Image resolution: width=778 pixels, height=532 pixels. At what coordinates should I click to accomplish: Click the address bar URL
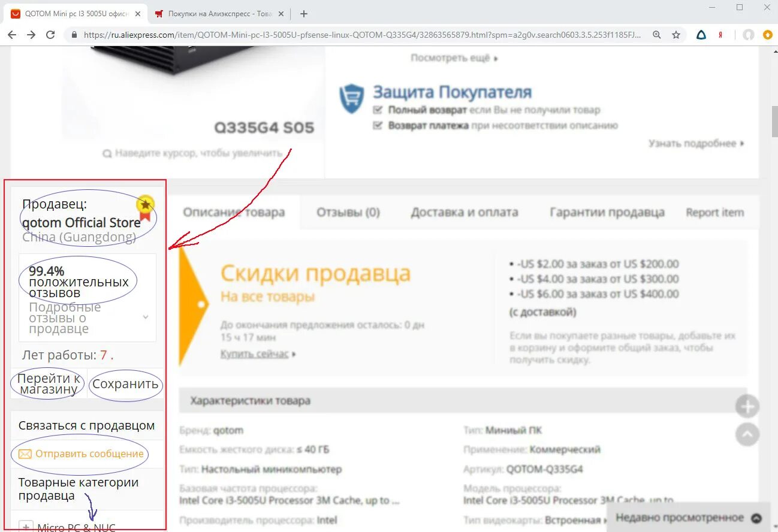[x=361, y=35]
